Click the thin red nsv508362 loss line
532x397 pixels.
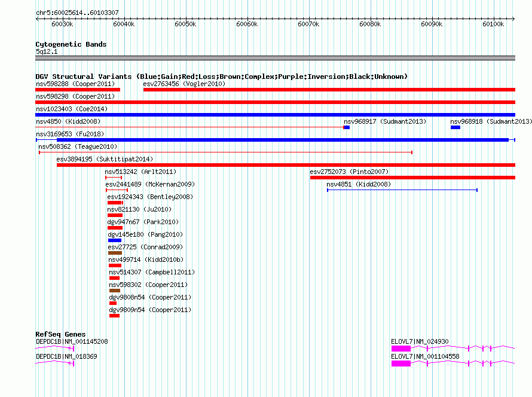225,152
